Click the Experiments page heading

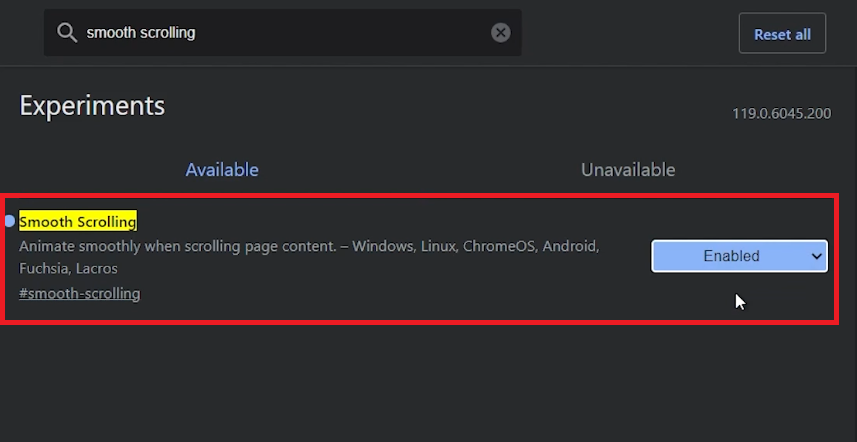92,106
